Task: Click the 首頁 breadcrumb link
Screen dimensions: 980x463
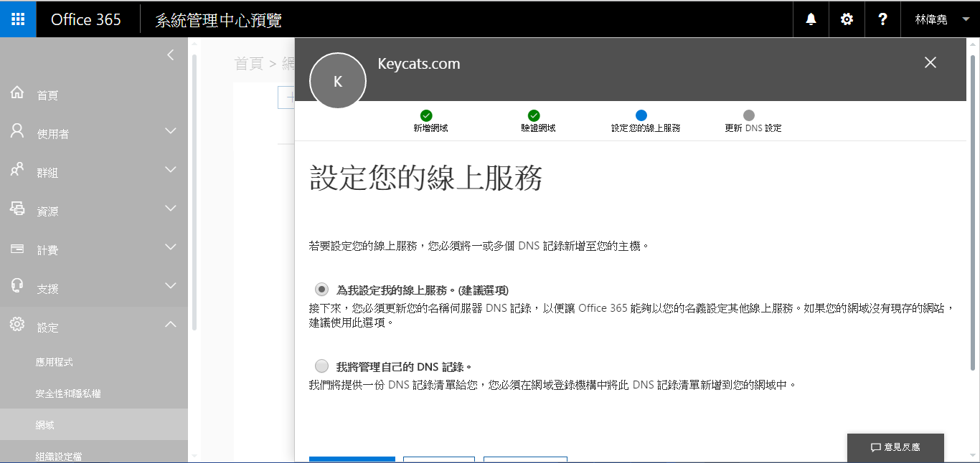Action: [x=249, y=63]
